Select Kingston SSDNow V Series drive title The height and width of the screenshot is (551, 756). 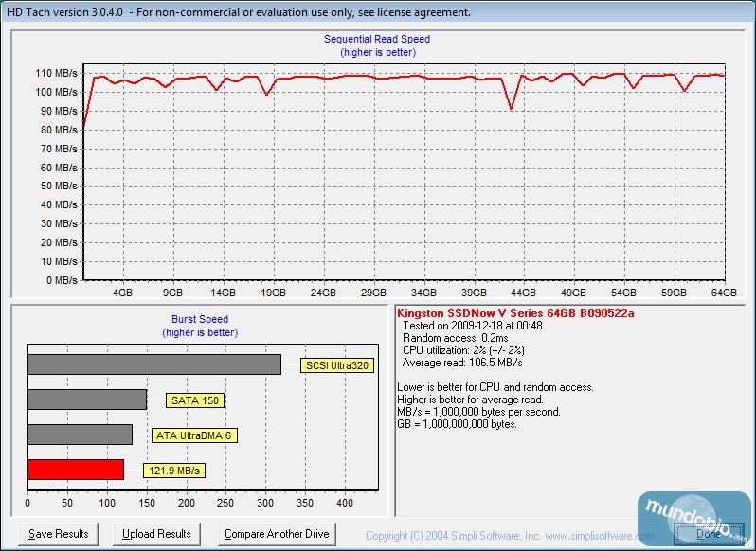point(515,313)
